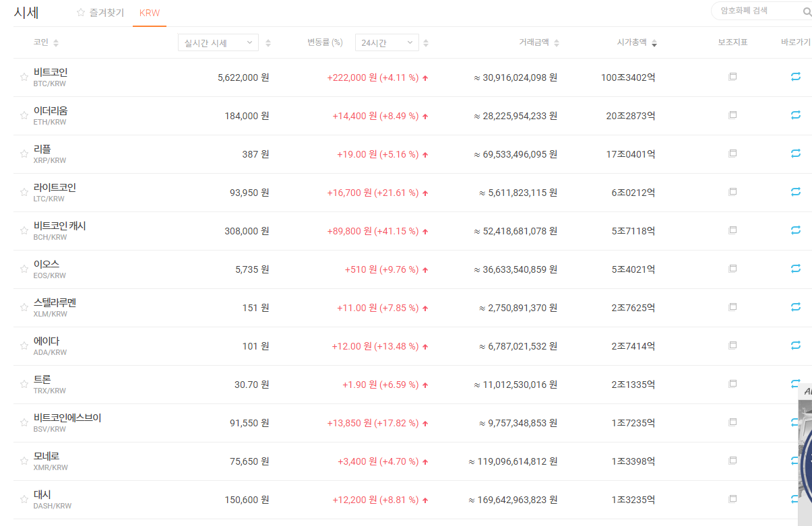Open 이더리움 coin link
Viewport: 812px width, 526px height.
(x=51, y=110)
